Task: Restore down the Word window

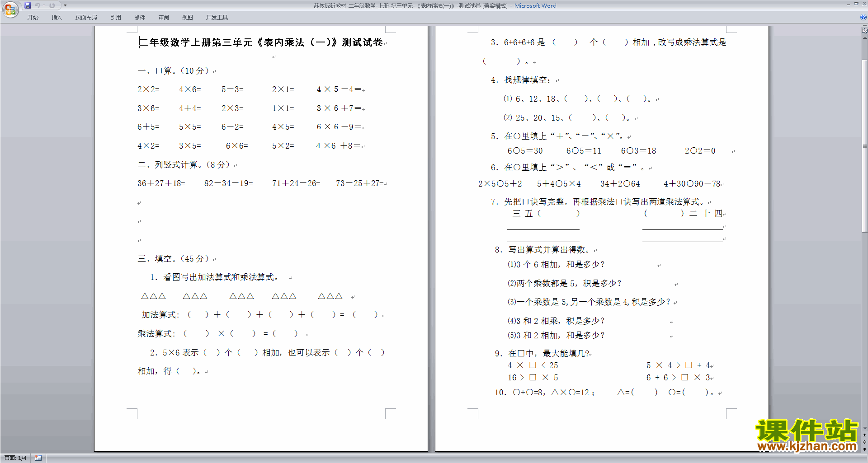Action: point(856,4)
